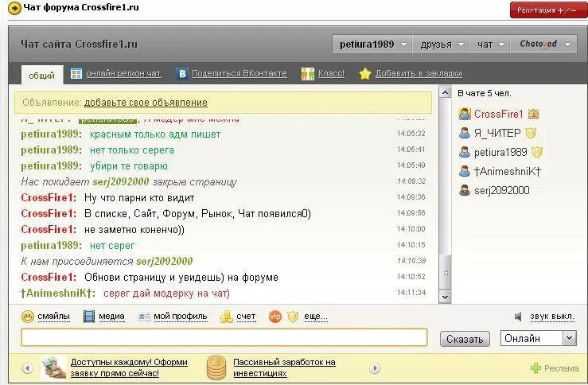Image resolution: width=588 pixels, height=385 pixels.
Task: Select user Я_ЧИТЕР in user list
Action: pyautogui.click(x=497, y=133)
